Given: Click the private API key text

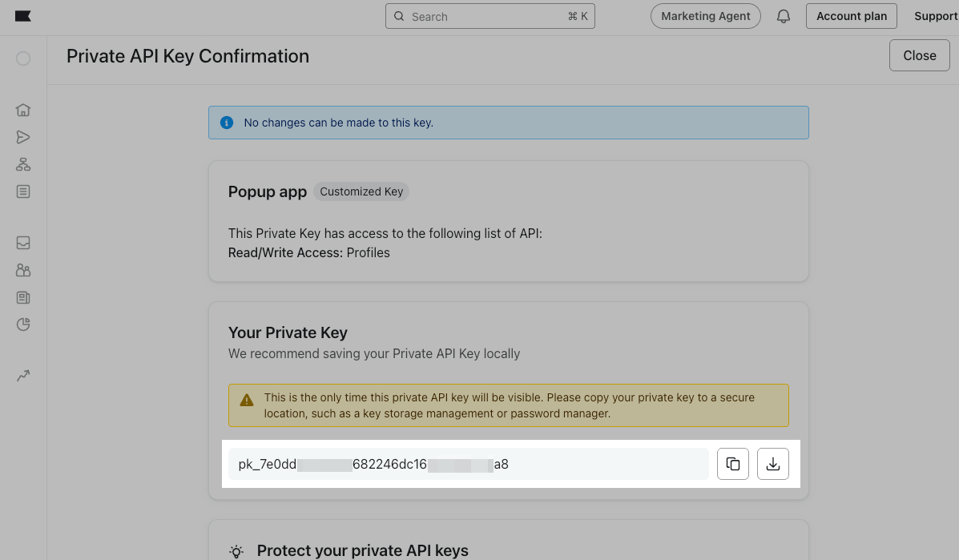Looking at the screenshot, I should coord(374,464).
